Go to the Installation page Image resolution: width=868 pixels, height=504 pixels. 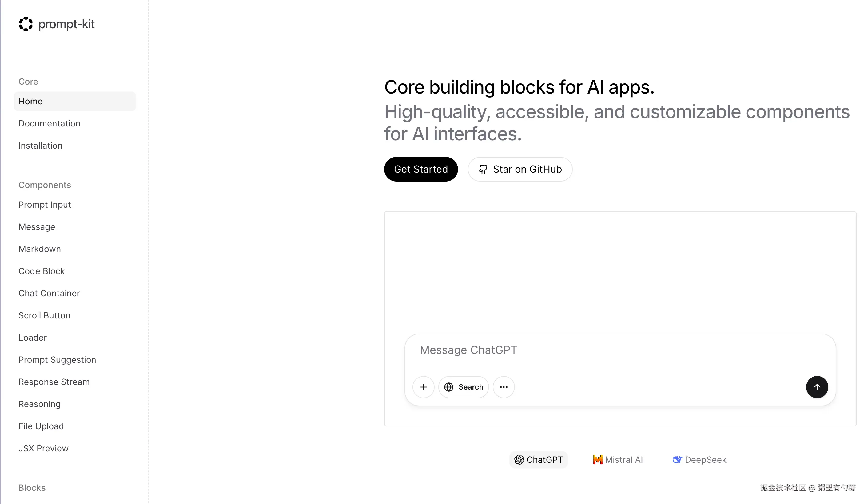coord(40,145)
